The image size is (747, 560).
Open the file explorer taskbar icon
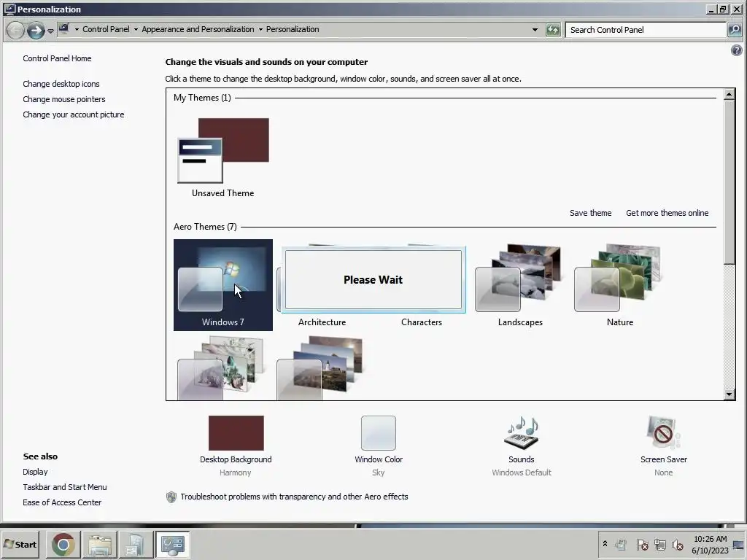[x=99, y=544]
